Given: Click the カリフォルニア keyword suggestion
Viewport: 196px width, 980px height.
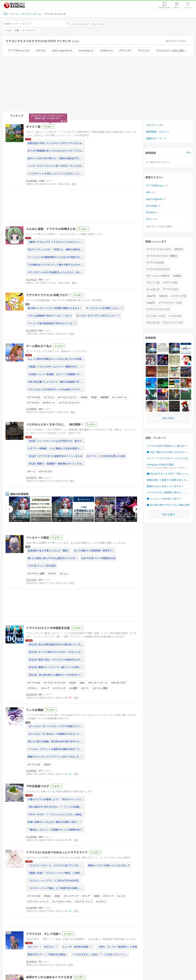Looking at the screenshot, I should (x=82, y=24).
